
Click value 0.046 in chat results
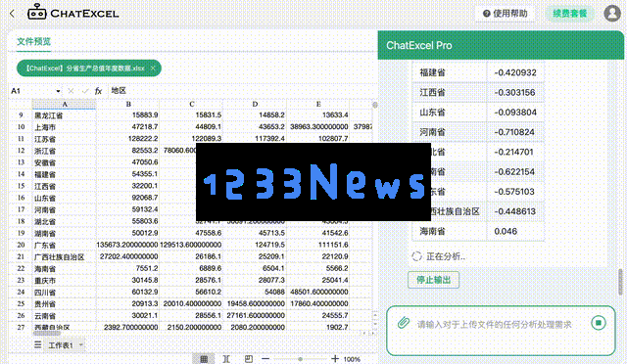pos(506,231)
